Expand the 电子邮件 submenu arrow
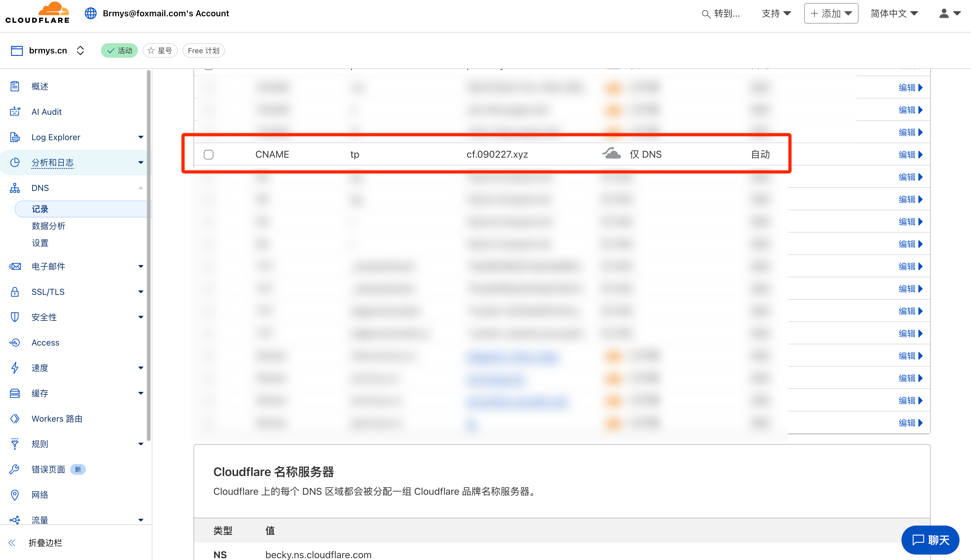 click(141, 266)
